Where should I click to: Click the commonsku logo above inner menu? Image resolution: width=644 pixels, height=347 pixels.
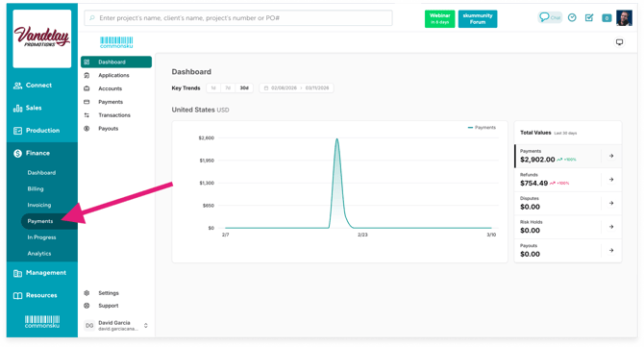(116, 42)
